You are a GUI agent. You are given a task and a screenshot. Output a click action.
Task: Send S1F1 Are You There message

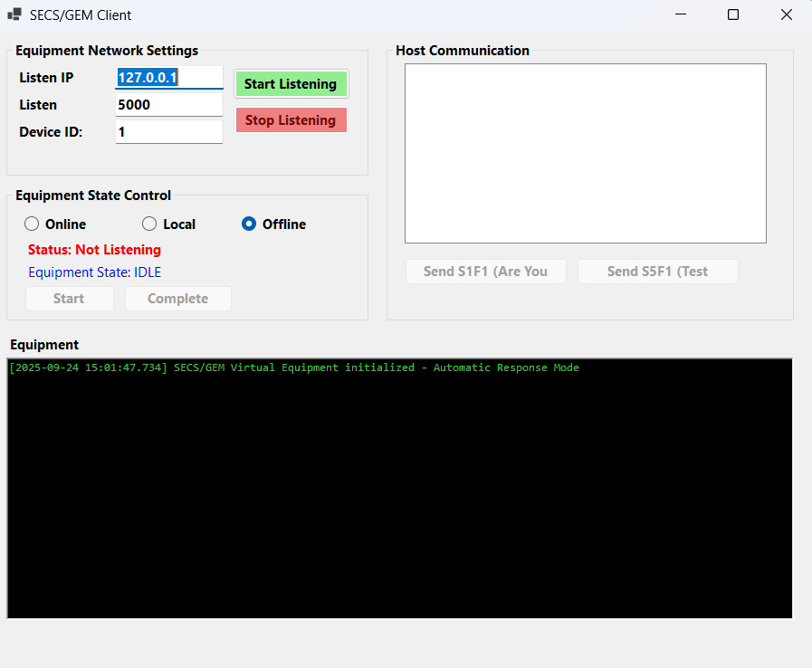[x=485, y=272]
